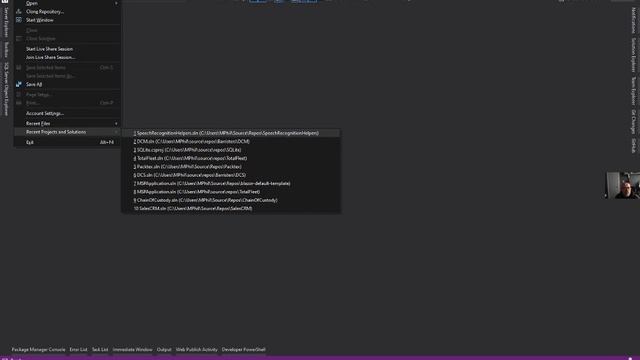The image size is (640, 360).
Task: Open SQL Server Object Explorer side tab
Action: coord(6,89)
